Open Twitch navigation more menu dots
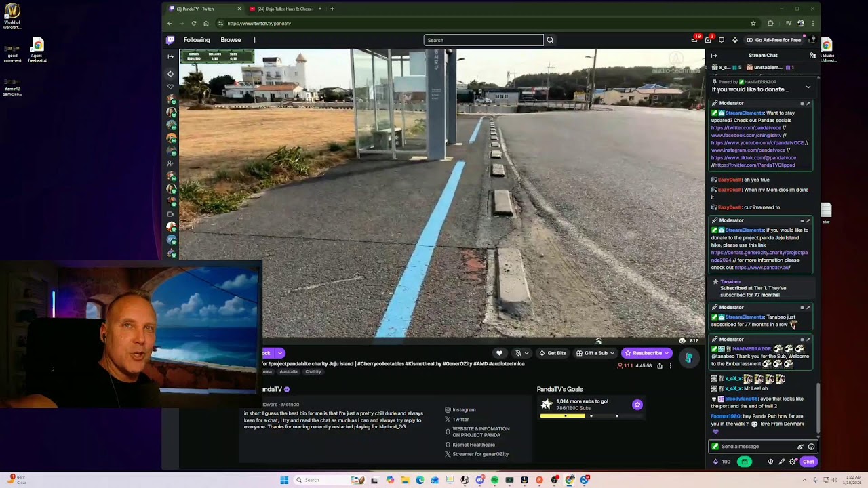This screenshot has width=868, height=488. [x=254, y=40]
